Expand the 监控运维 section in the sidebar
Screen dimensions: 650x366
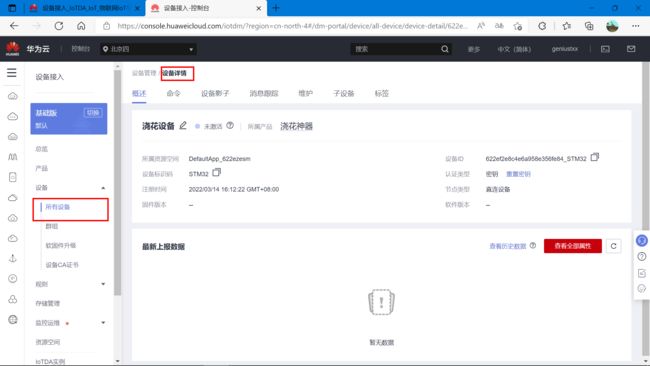103,322
